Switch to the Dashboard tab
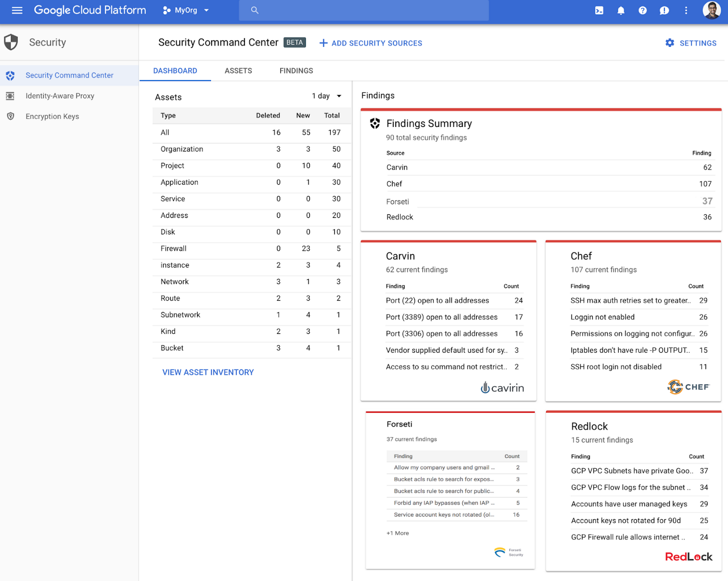Screen dimensions: 728x581 tap(175, 71)
